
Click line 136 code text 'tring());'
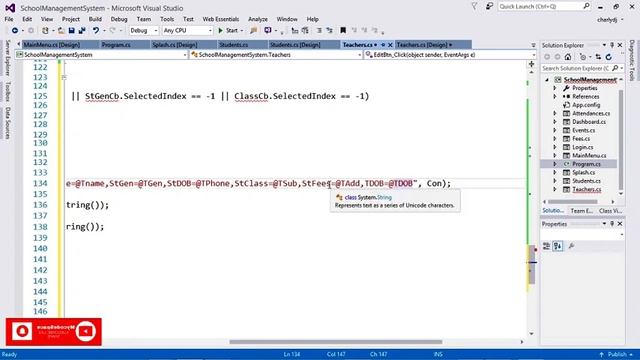(x=87, y=205)
